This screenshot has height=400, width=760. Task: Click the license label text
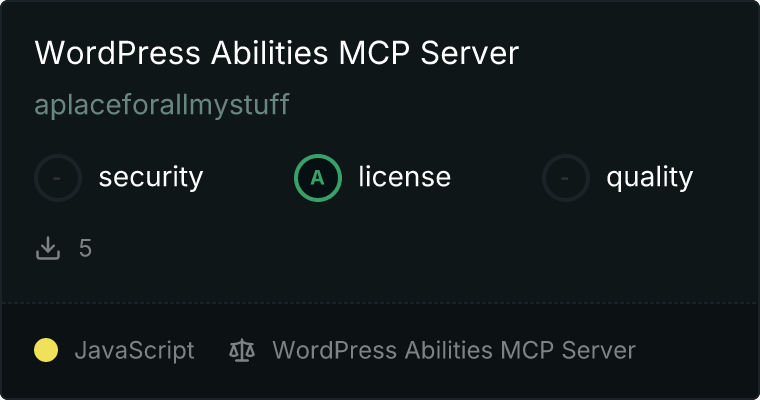tap(405, 176)
